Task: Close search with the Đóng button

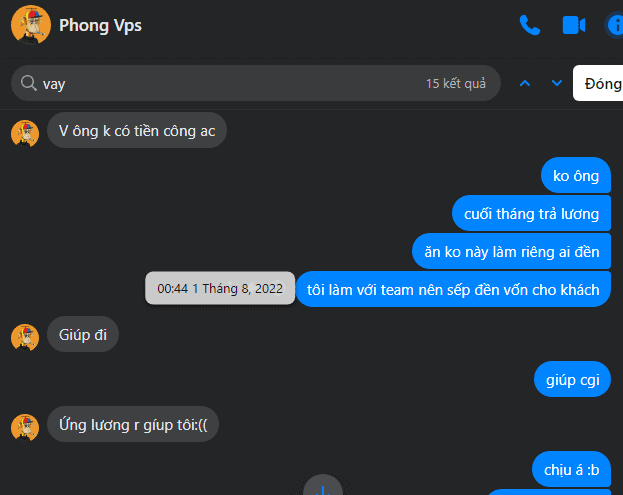Action: pos(599,83)
